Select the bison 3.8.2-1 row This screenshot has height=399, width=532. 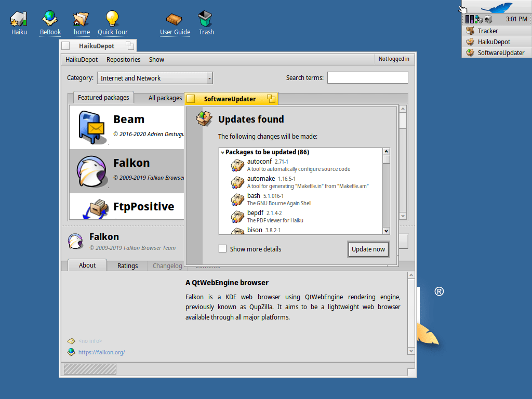click(x=301, y=230)
